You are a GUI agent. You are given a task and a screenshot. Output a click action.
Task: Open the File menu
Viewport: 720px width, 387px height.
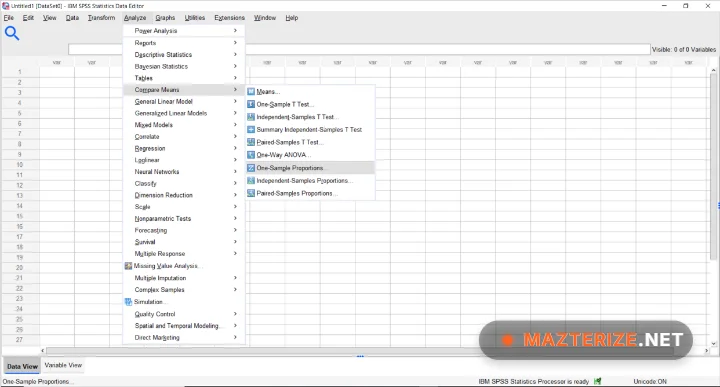[9, 18]
